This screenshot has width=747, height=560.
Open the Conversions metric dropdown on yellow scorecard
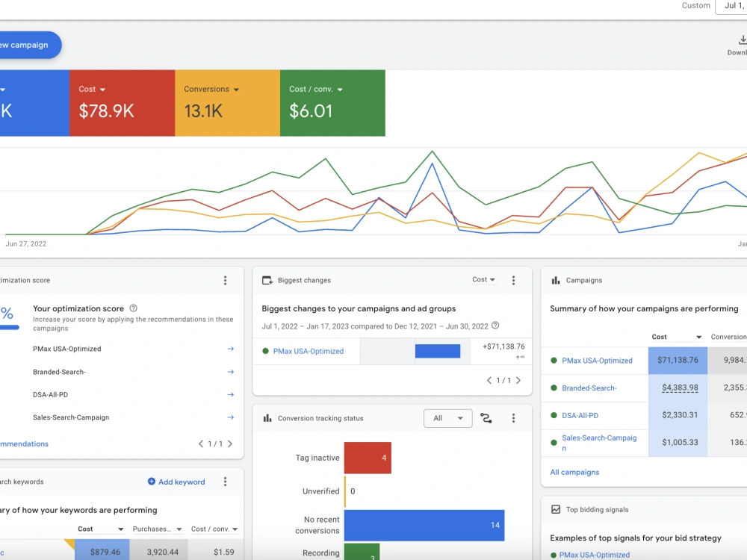tap(211, 89)
